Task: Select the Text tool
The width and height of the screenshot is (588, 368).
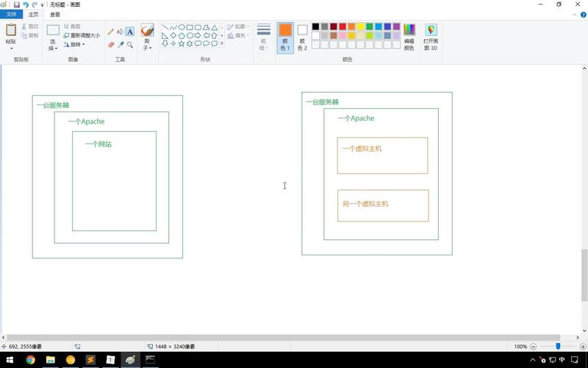Action: click(130, 32)
